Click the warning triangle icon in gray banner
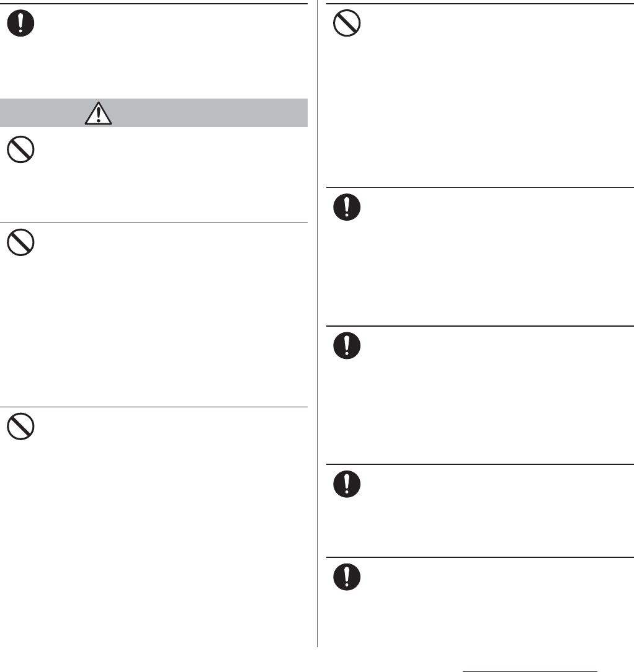The image size is (634, 672). tap(98, 113)
